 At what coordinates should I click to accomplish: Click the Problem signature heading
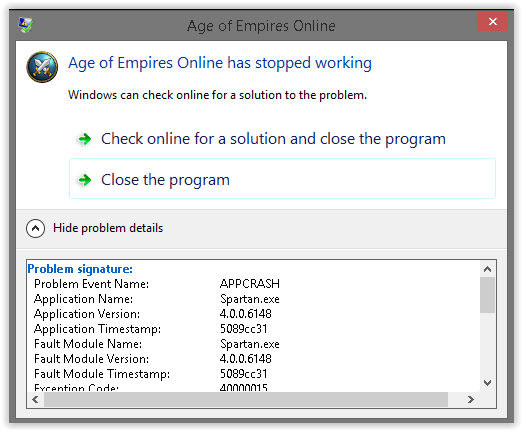(x=80, y=269)
